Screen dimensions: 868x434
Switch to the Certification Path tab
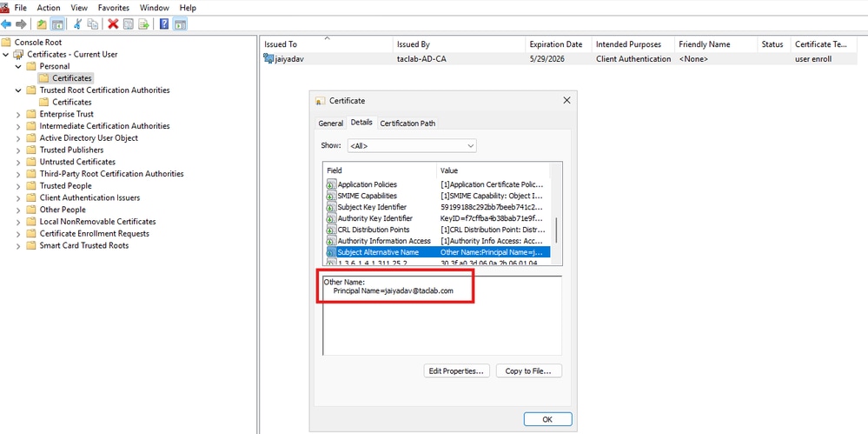(407, 123)
